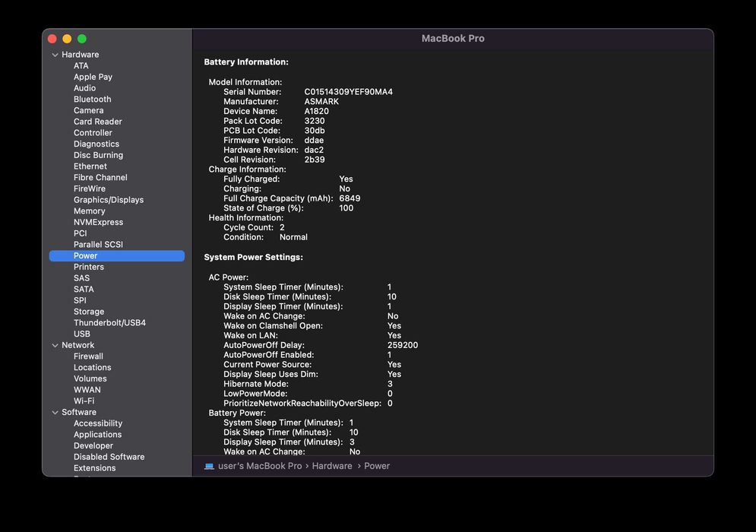
Task: Click the manufacturer value ASMARK
Action: point(321,101)
